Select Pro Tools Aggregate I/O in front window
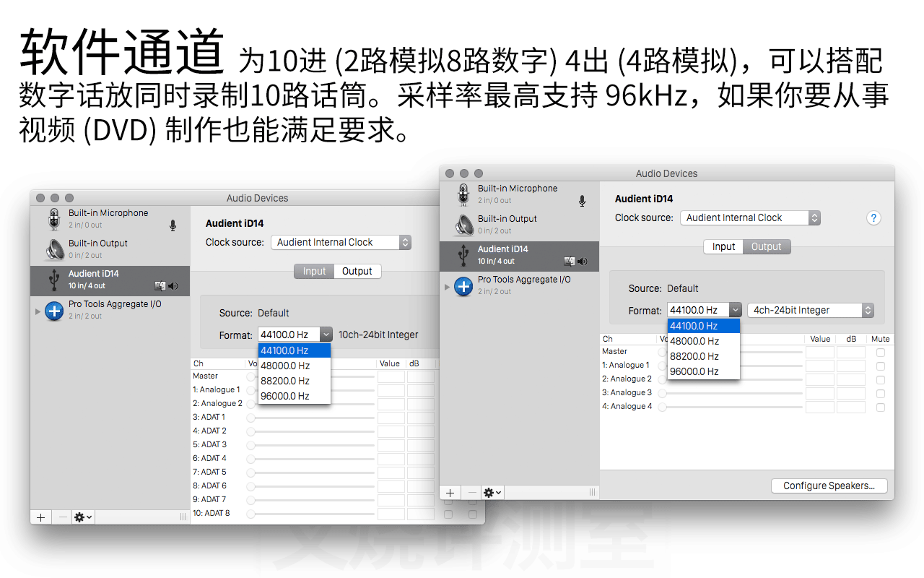This screenshot has height=578, width=924. click(520, 286)
